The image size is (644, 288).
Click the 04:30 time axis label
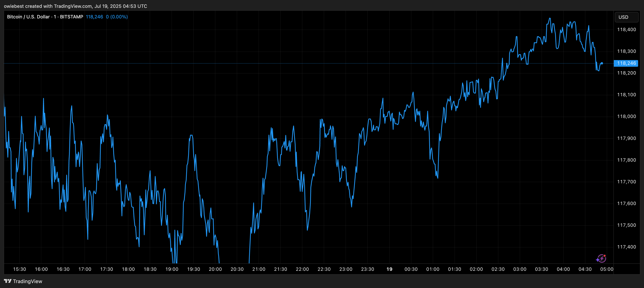point(585,269)
